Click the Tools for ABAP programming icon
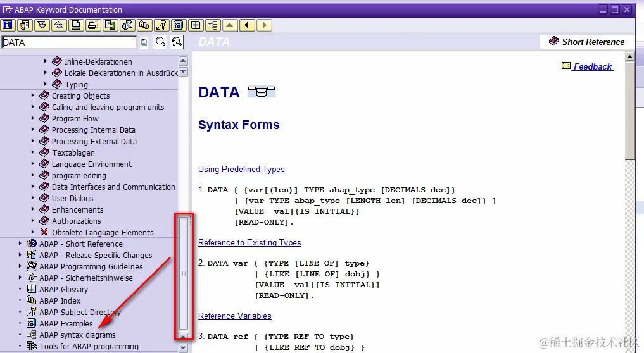This screenshot has height=353, width=644. click(x=31, y=346)
